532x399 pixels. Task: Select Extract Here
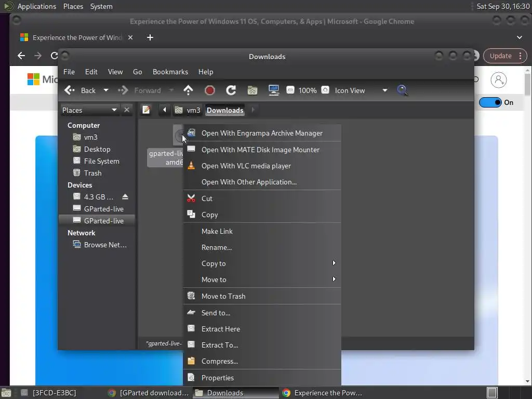tap(262, 329)
